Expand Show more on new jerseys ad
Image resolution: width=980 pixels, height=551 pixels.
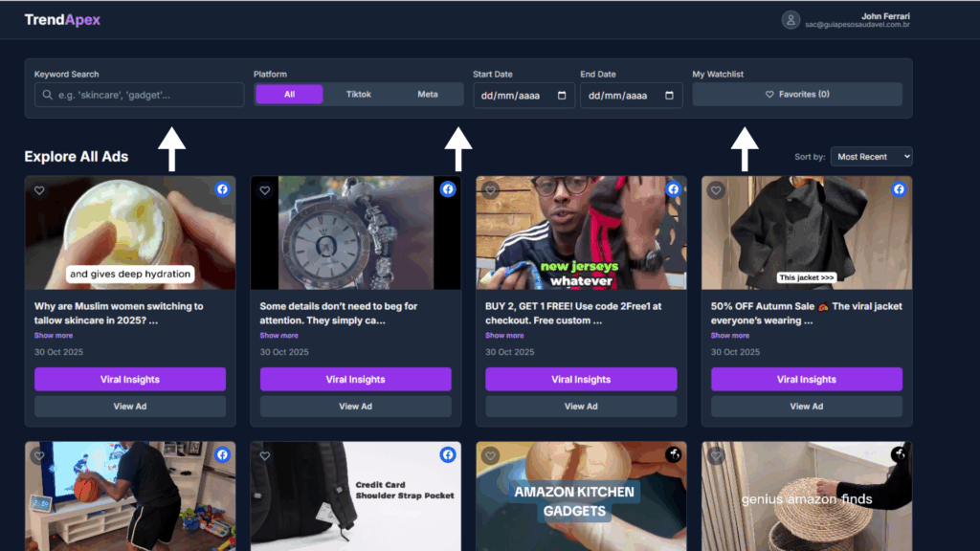[504, 336]
